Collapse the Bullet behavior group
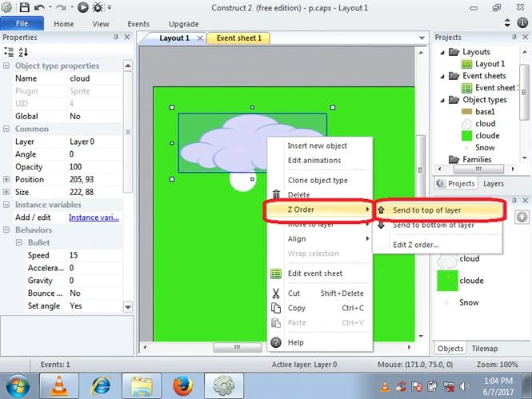This screenshot has width=532, height=399. [x=19, y=243]
